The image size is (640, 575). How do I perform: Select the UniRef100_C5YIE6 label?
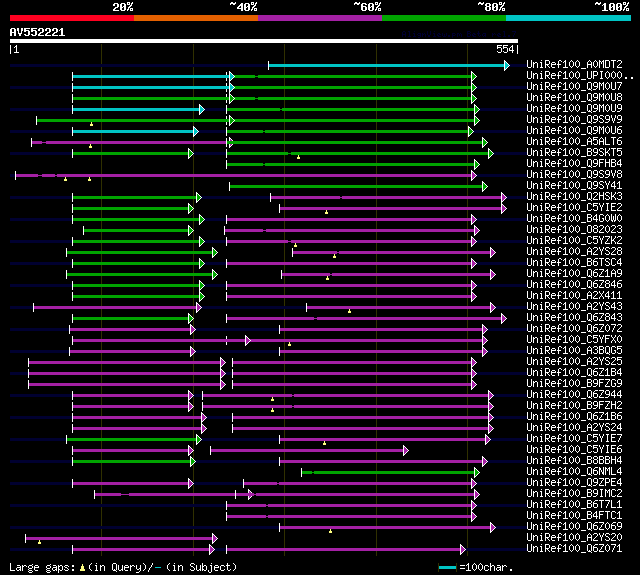pyautogui.click(x=574, y=450)
